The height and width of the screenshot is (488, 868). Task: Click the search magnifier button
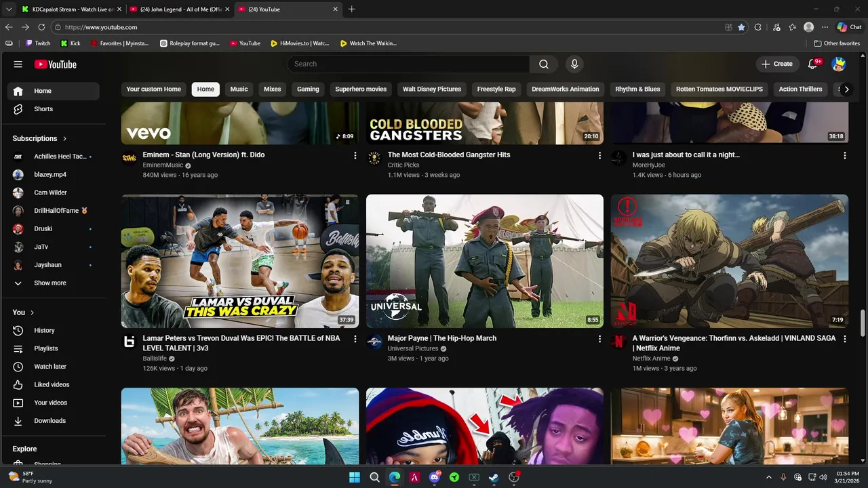544,64
